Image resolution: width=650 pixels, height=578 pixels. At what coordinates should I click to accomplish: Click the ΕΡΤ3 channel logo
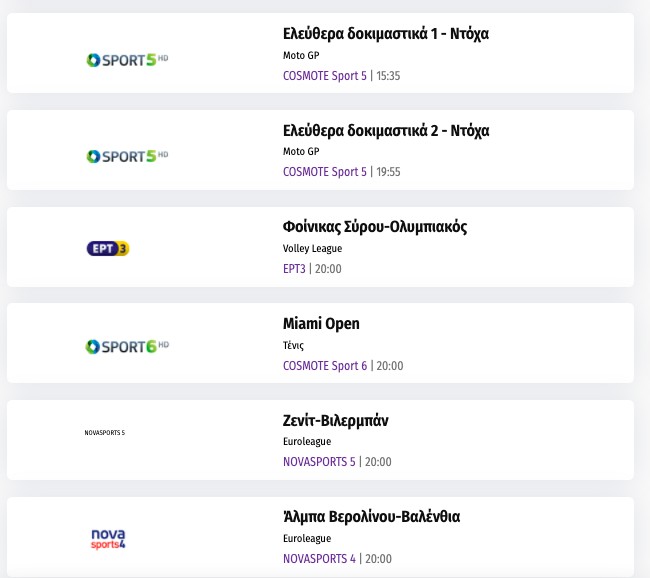(108, 248)
